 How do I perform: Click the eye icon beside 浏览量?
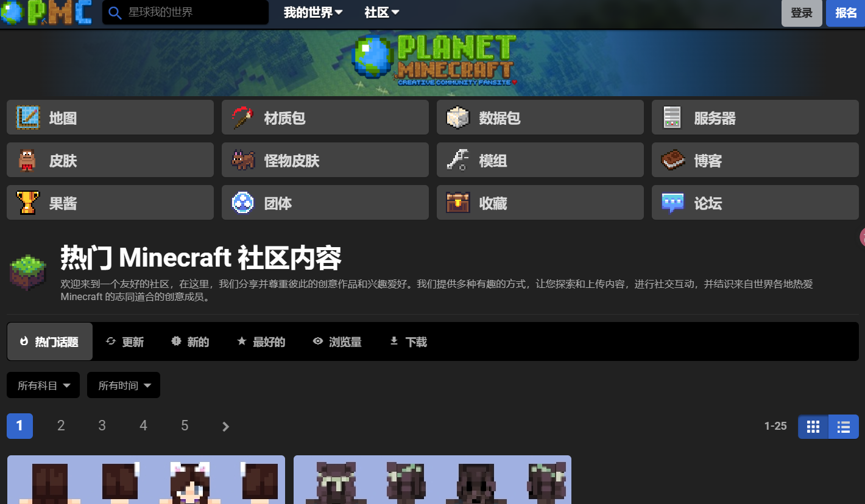click(318, 341)
